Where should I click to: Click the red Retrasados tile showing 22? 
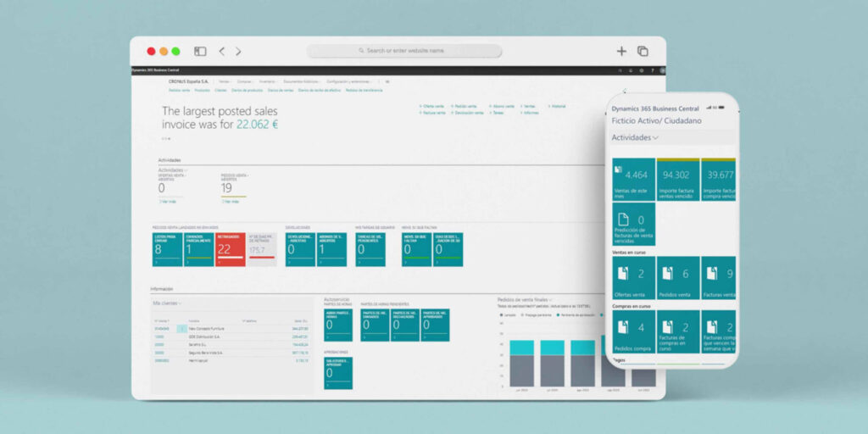tap(230, 249)
